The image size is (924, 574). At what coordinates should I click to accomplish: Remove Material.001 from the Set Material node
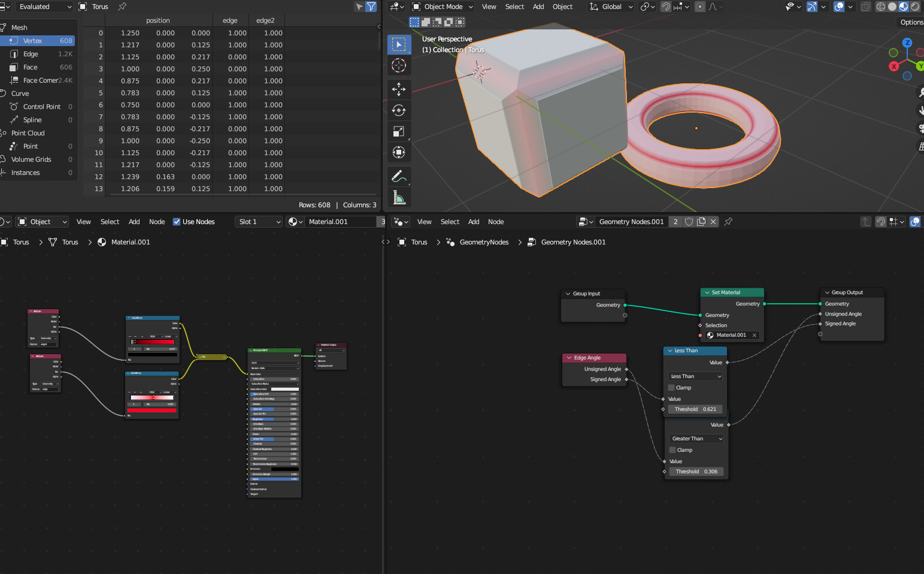(x=753, y=335)
